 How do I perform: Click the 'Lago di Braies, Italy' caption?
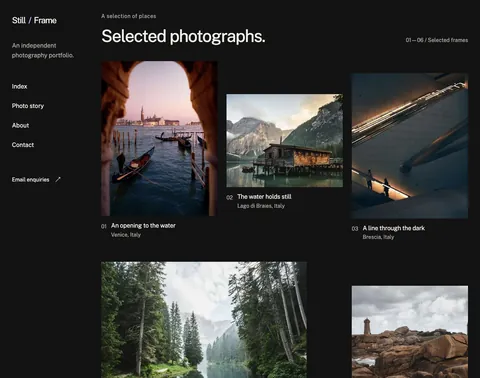(x=261, y=206)
